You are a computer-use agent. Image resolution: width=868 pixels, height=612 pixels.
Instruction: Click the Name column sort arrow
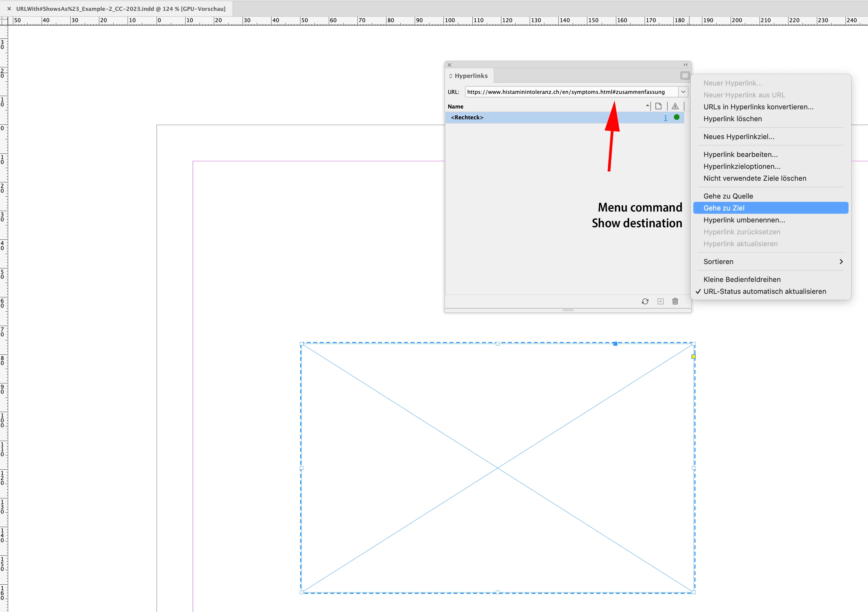pyautogui.click(x=647, y=106)
